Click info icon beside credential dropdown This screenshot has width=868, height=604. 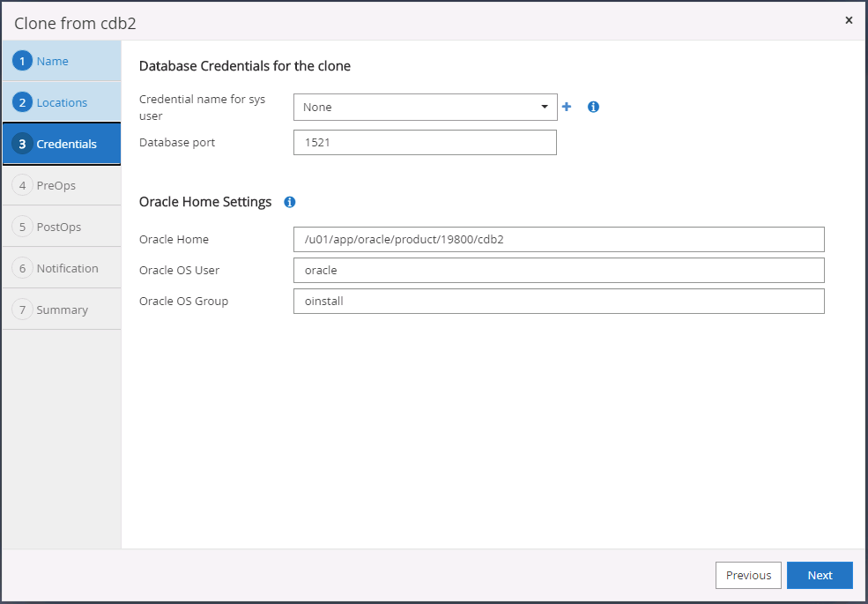coord(593,107)
